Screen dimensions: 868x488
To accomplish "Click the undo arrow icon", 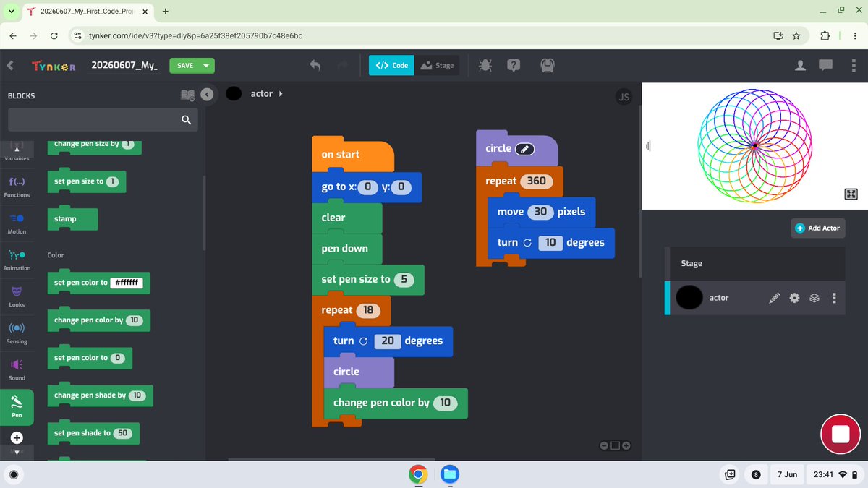I will pyautogui.click(x=315, y=65).
